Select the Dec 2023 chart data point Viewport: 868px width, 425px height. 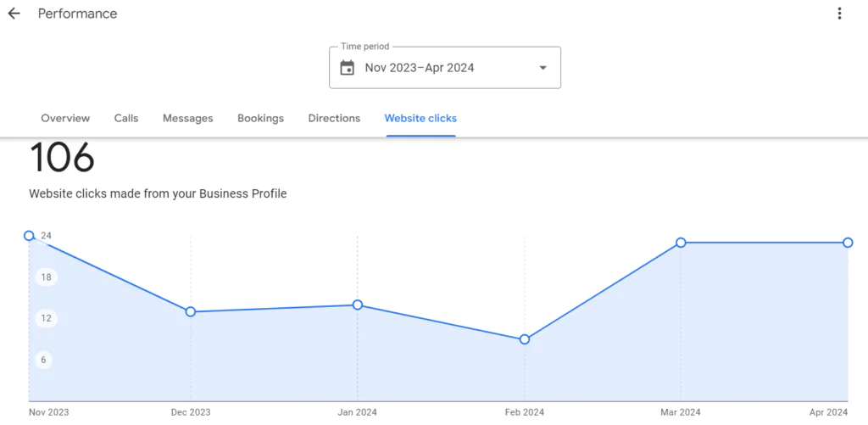point(191,312)
